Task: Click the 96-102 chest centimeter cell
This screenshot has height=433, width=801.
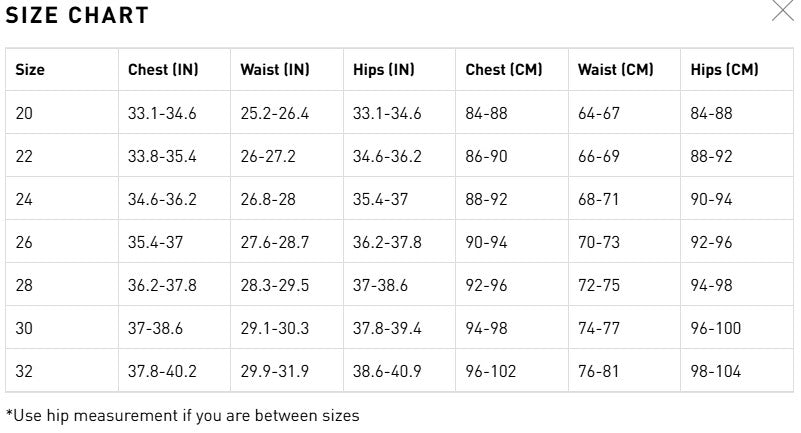Action: [491, 372]
